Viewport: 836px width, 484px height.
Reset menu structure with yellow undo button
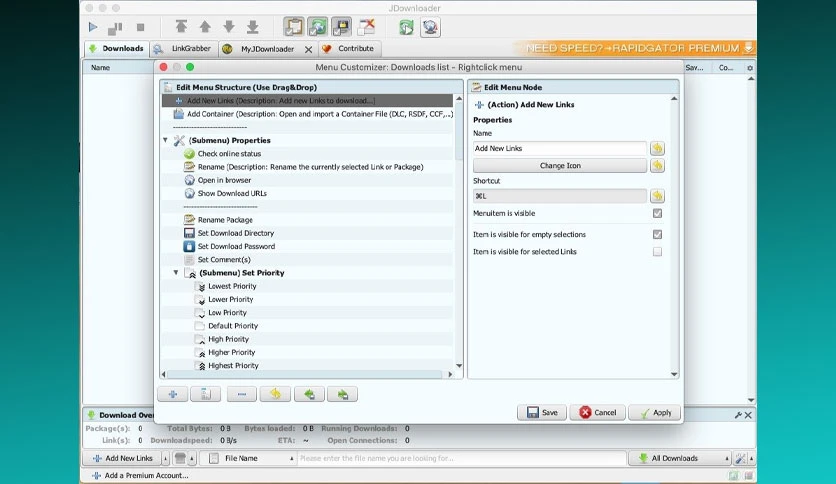(275, 394)
